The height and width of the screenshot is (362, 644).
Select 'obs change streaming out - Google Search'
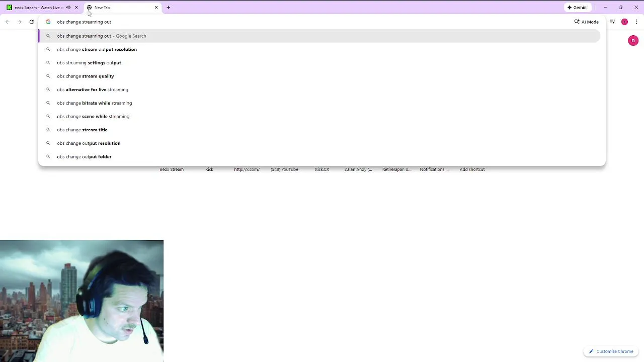coord(319,36)
